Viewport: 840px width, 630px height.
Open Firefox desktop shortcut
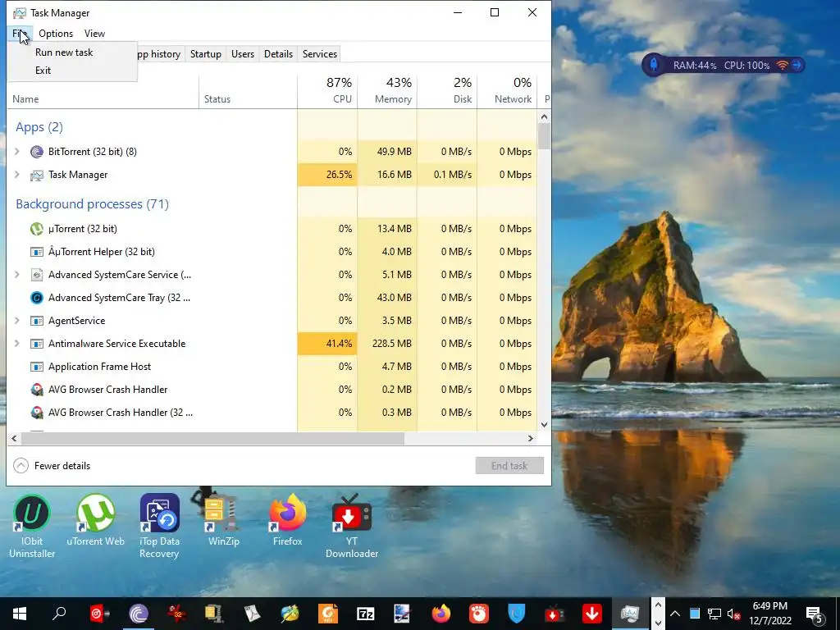click(x=288, y=521)
